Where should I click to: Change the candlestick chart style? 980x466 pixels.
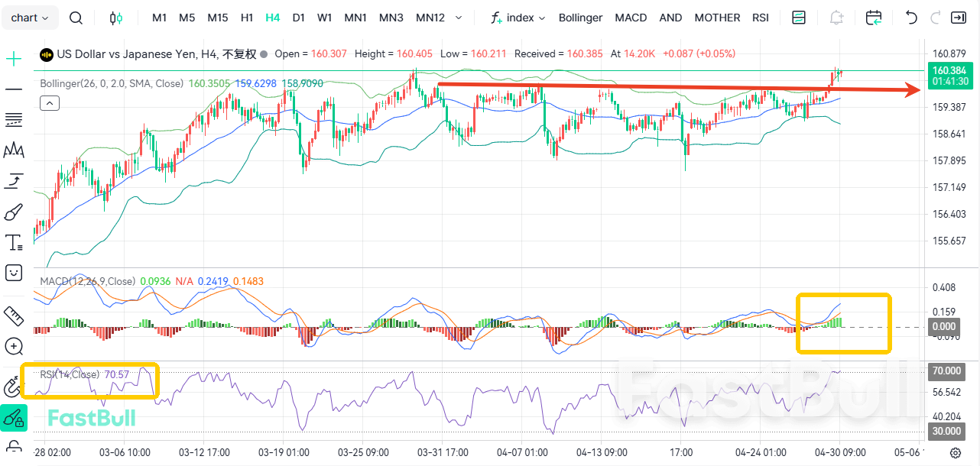115,18
